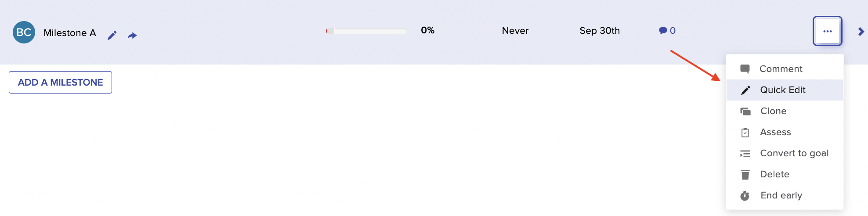
Task: Click the stopwatch icon next to End early
Action: 745,195
